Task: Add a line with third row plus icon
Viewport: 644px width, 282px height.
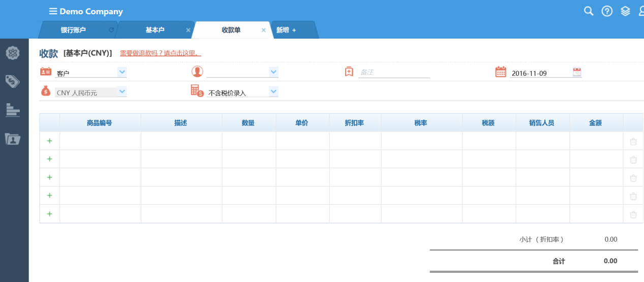Action: tap(49, 178)
